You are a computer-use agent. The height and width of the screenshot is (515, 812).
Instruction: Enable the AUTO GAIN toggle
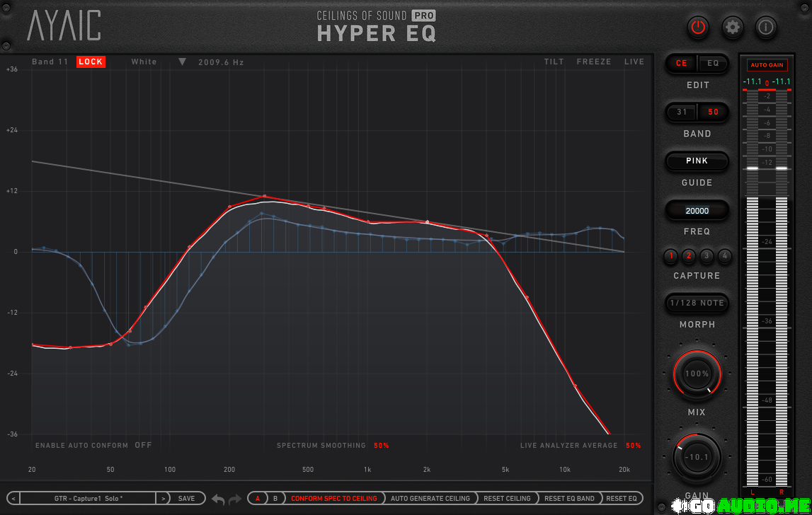pos(767,65)
